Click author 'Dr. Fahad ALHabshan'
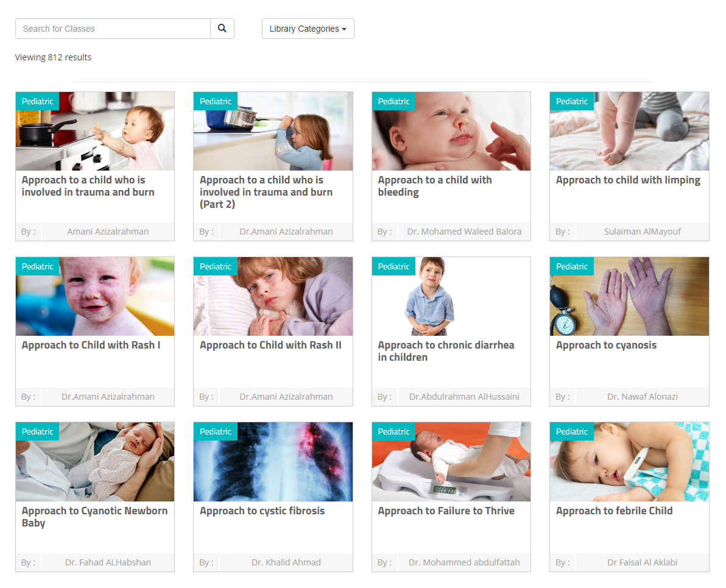Image resolution: width=726 pixels, height=588 pixels. pyautogui.click(x=108, y=562)
